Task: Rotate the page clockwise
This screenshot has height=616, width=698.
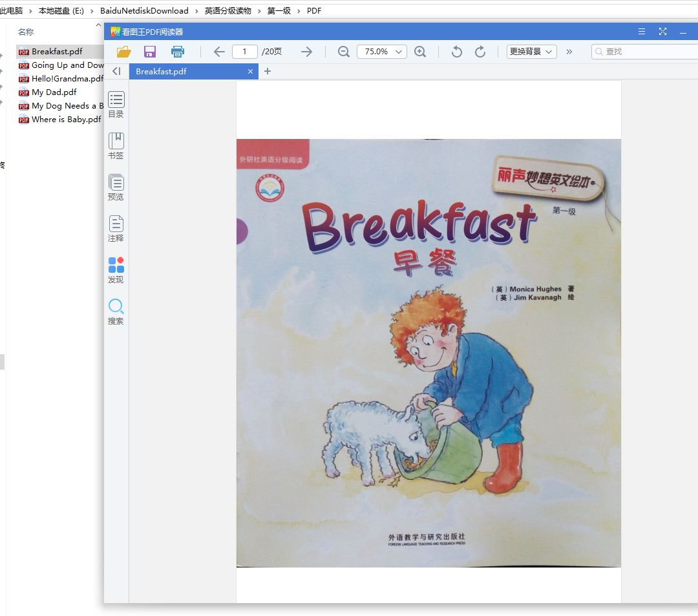Action: [x=480, y=52]
